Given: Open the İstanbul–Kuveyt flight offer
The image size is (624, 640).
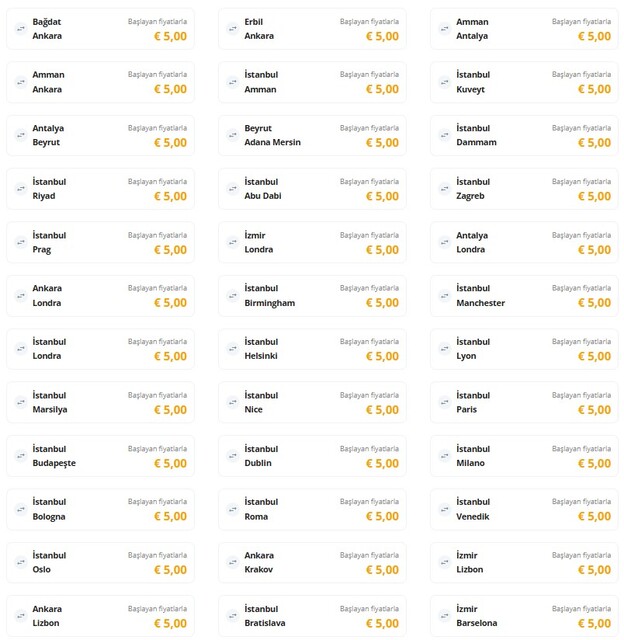Looking at the screenshot, I should coord(524,82).
